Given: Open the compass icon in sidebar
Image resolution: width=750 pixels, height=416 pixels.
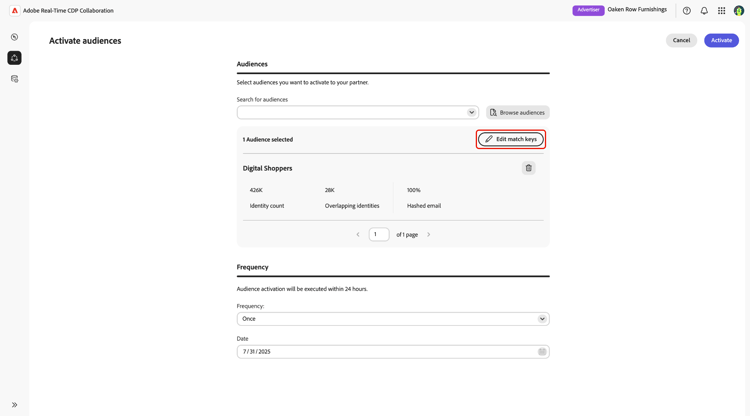Looking at the screenshot, I should click(15, 37).
